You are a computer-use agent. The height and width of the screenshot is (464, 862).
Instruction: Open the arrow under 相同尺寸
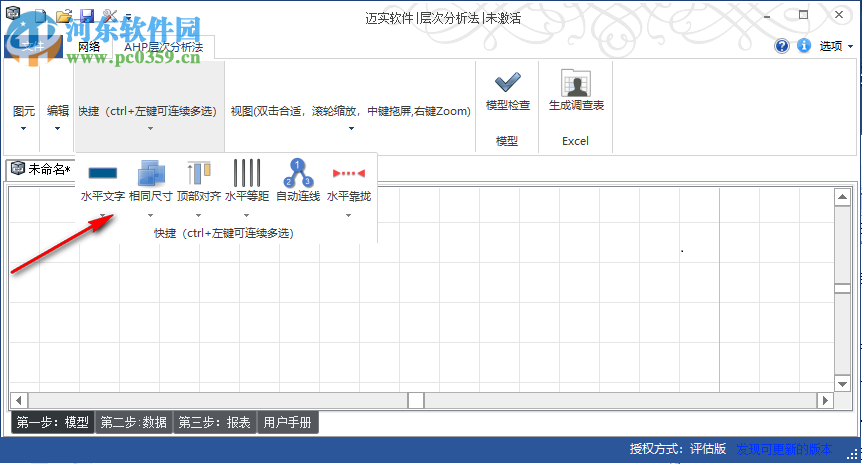point(150,216)
